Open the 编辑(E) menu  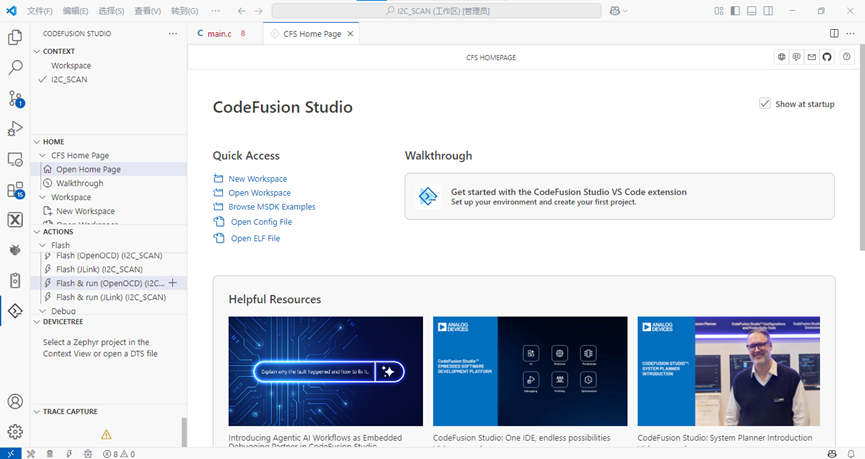click(75, 11)
